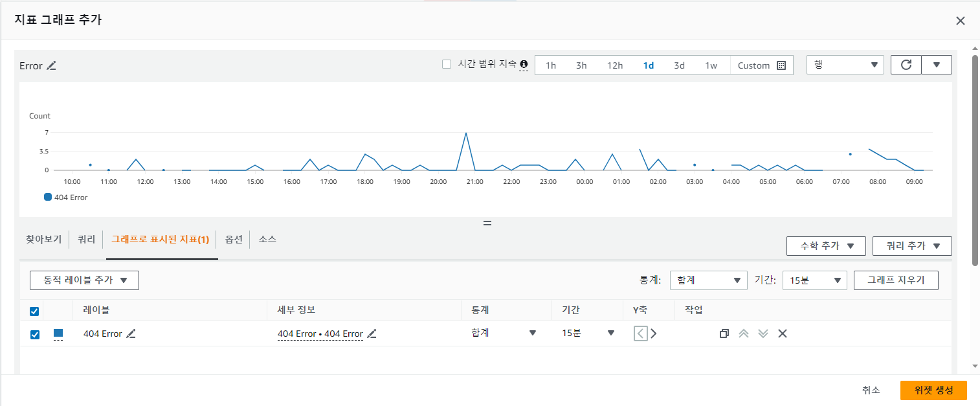
Task: Expand the 수학 추가 dropdown
Action: pos(827,246)
